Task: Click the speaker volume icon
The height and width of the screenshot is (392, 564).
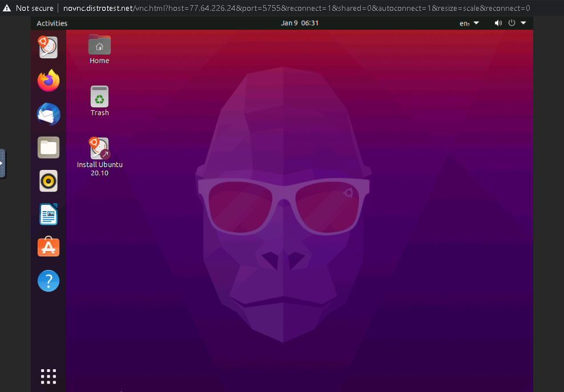Action: click(498, 23)
